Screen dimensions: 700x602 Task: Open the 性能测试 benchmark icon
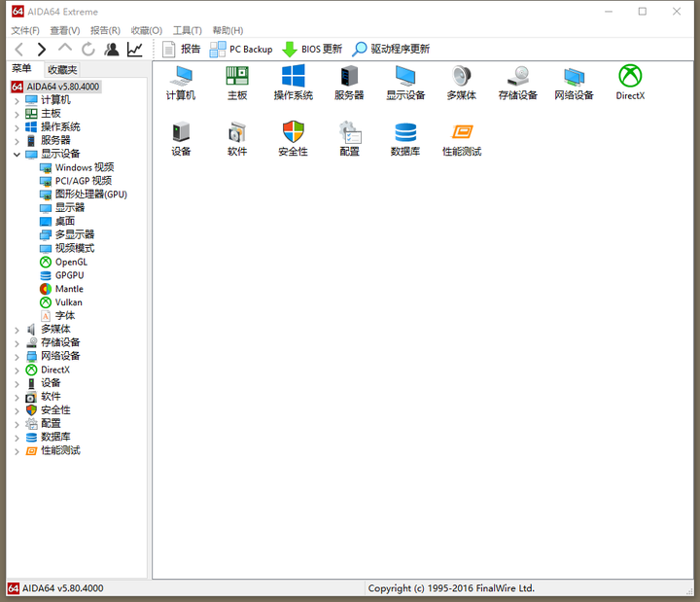point(462,133)
